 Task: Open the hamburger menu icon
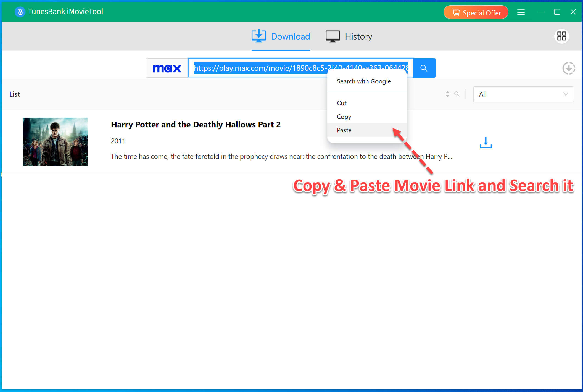coord(521,12)
